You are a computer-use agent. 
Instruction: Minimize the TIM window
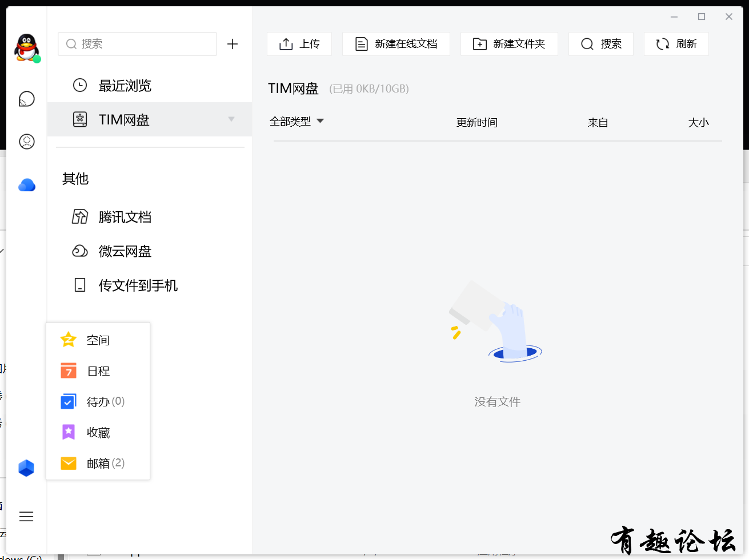(674, 17)
